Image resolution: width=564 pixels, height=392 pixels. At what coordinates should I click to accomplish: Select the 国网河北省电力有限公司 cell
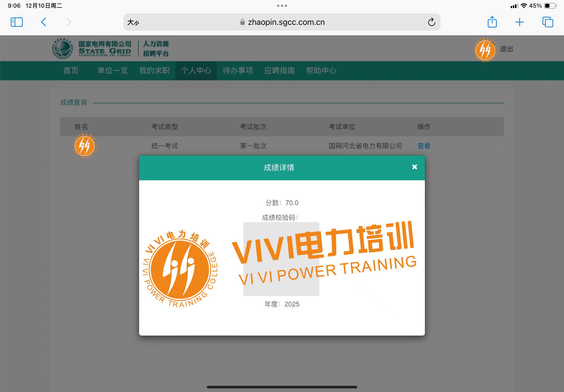[365, 146]
